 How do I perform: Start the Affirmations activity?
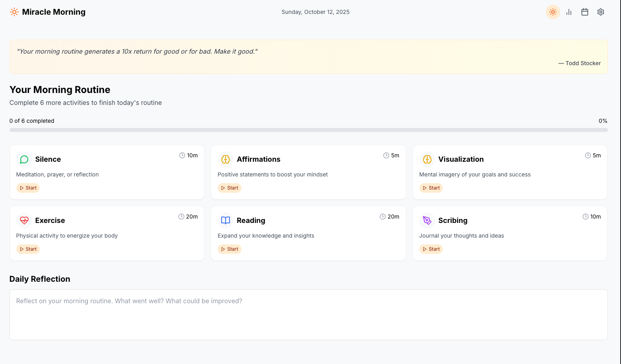pos(230,188)
